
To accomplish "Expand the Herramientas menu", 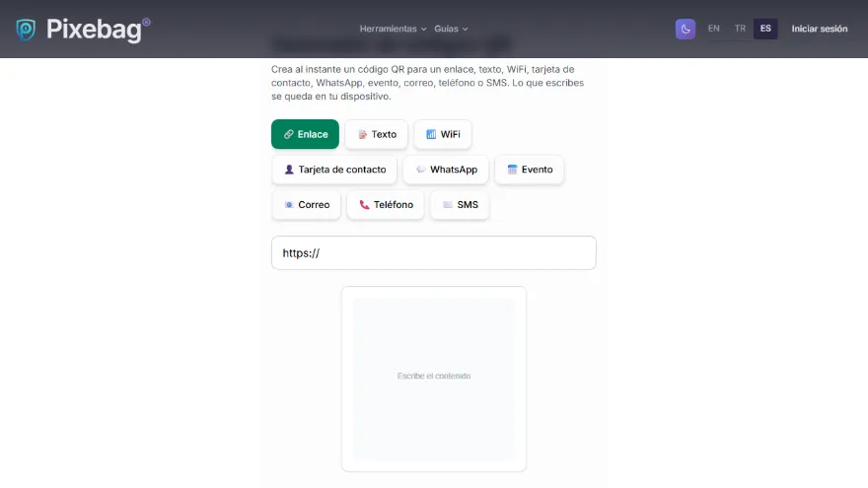I will pyautogui.click(x=393, y=29).
